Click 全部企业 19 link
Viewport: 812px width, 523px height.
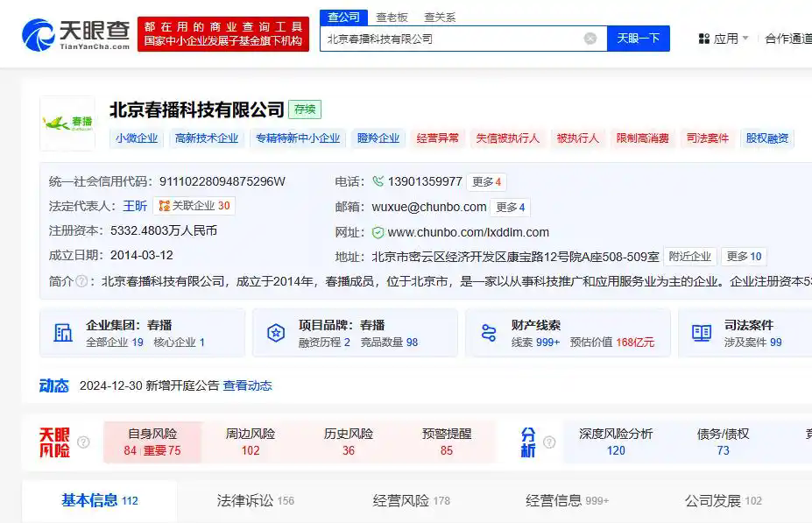click(x=115, y=343)
